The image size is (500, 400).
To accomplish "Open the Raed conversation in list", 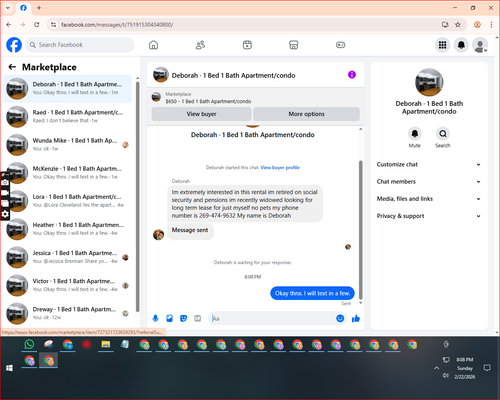I will [67, 116].
